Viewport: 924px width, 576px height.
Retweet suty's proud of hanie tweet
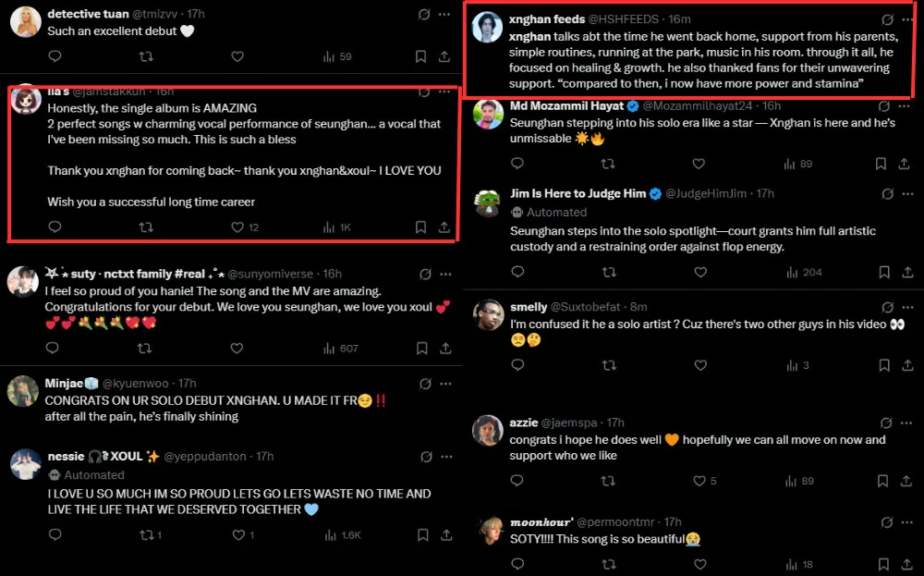point(145,349)
